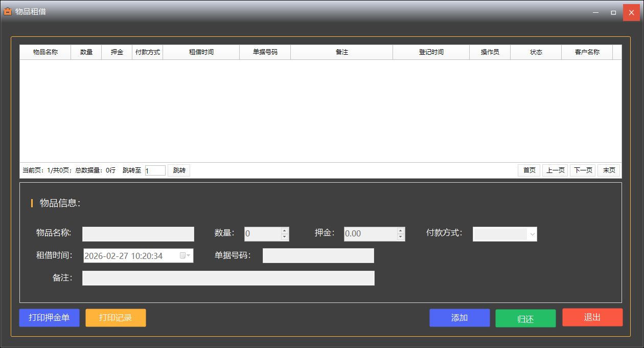Click 打印押金单 button
644x348 pixels.
49,318
